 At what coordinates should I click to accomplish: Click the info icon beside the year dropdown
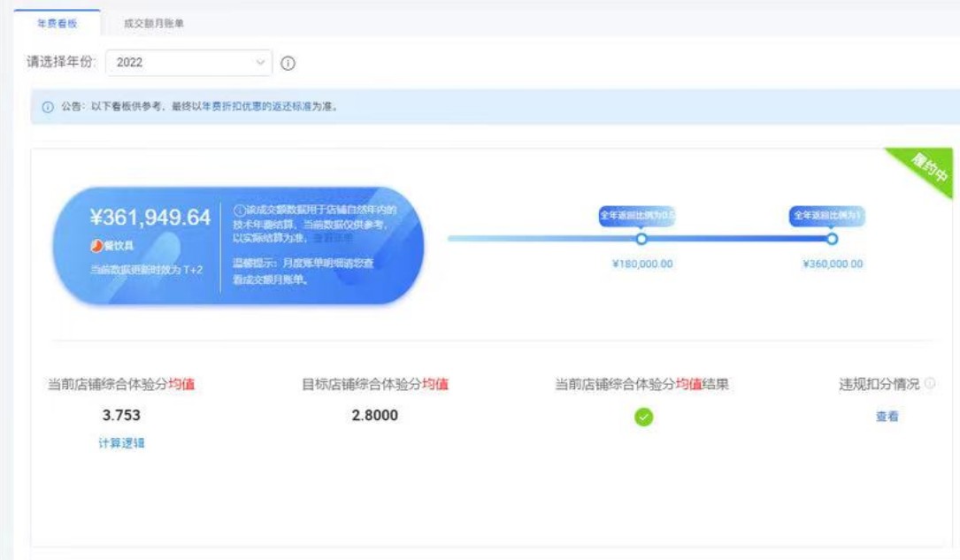tap(288, 63)
